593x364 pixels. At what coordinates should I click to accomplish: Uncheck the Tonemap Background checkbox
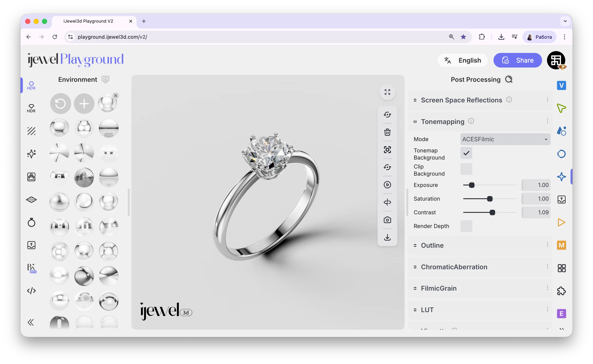click(x=466, y=153)
